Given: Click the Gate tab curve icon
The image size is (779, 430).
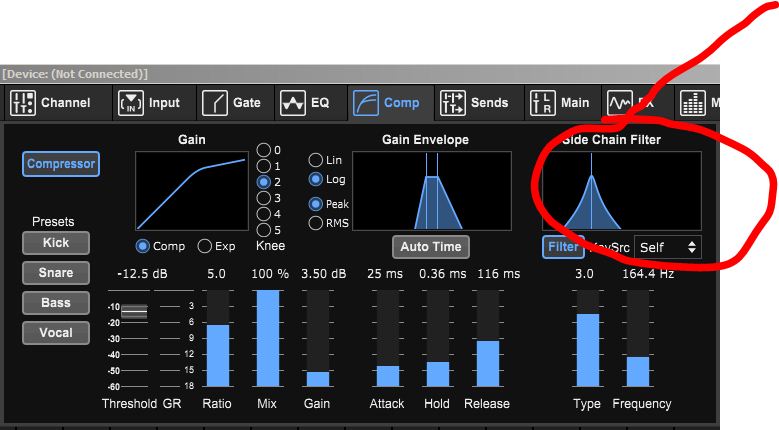Looking at the screenshot, I should [x=215, y=103].
